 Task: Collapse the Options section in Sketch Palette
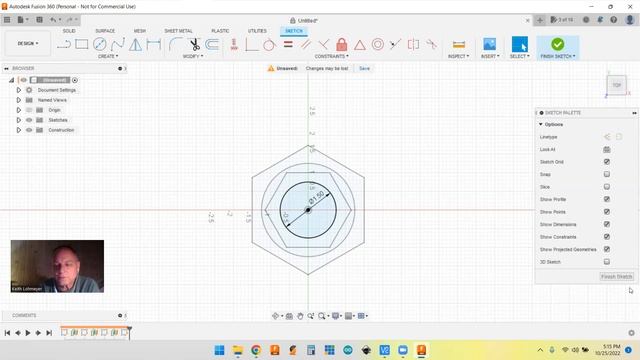[x=541, y=124]
